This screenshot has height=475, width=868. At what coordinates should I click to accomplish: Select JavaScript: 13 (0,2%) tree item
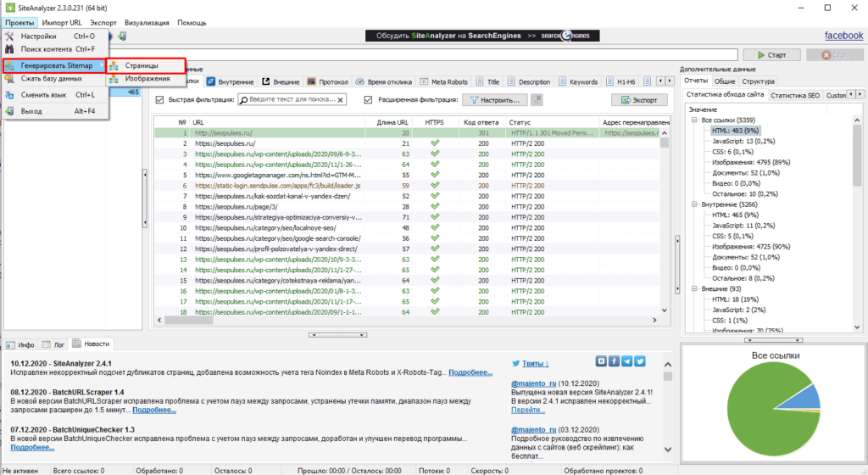pyautogui.click(x=743, y=141)
